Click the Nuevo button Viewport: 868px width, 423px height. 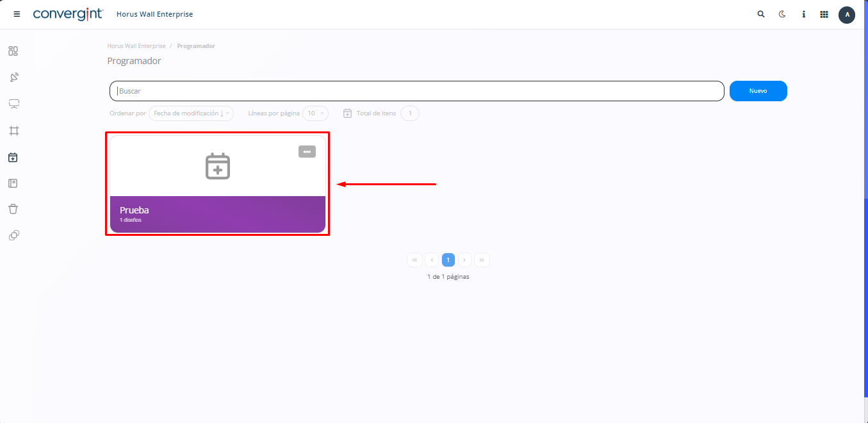pos(758,91)
